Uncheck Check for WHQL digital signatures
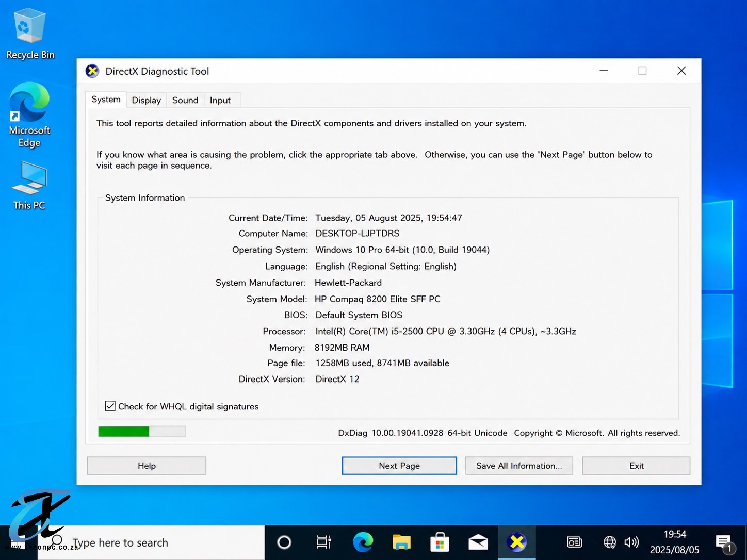The height and width of the screenshot is (560, 747). pyautogui.click(x=110, y=406)
